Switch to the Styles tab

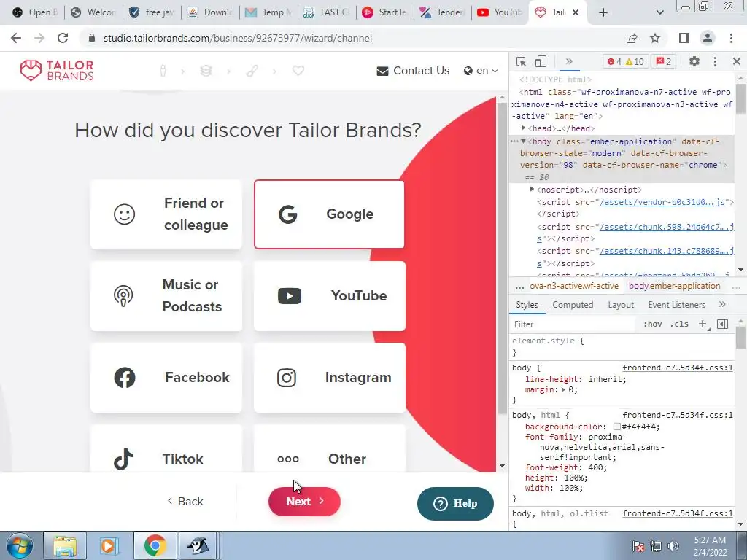point(527,305)
